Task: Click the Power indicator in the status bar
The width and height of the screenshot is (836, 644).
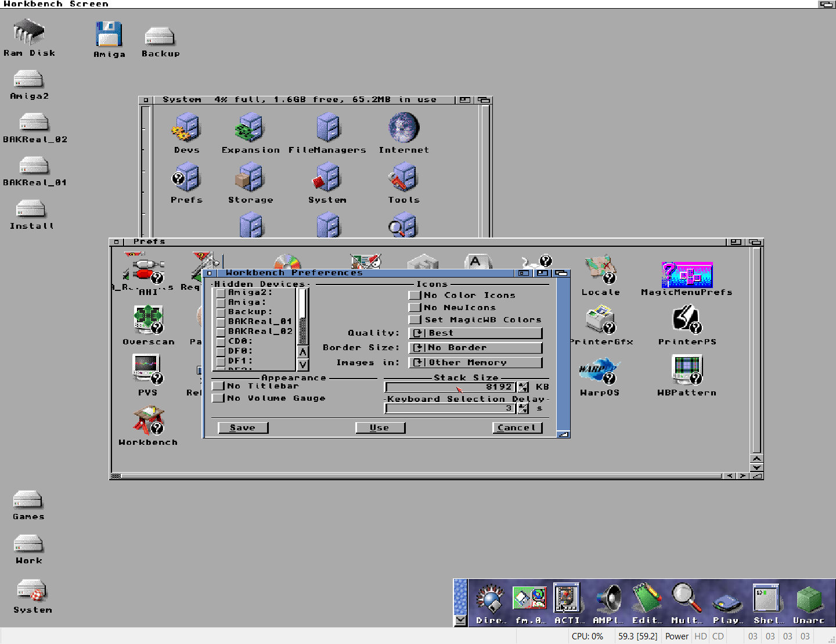Action: coord(676,636)
